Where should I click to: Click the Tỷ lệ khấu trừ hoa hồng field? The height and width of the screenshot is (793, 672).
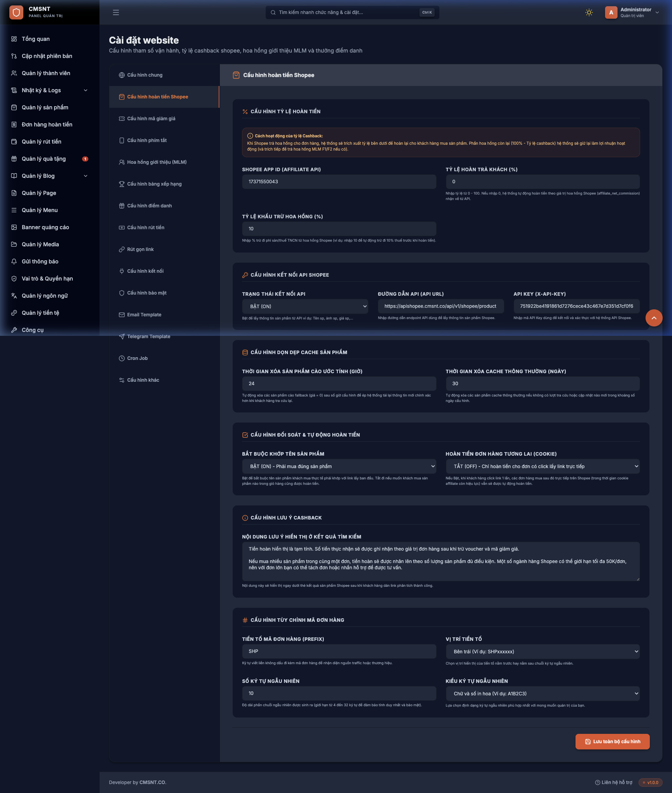point(339,229)
